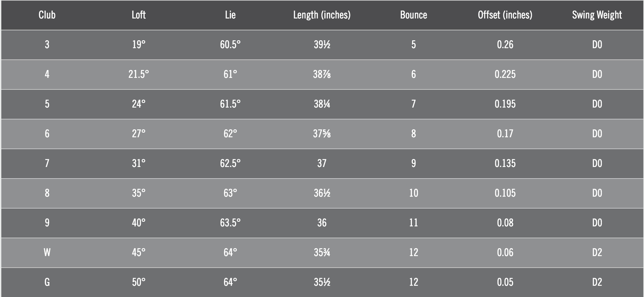The width and height of the screenshot is (644, 297).
Task: Select the 37⅝ length cell
Action: [x=322, y=134]
